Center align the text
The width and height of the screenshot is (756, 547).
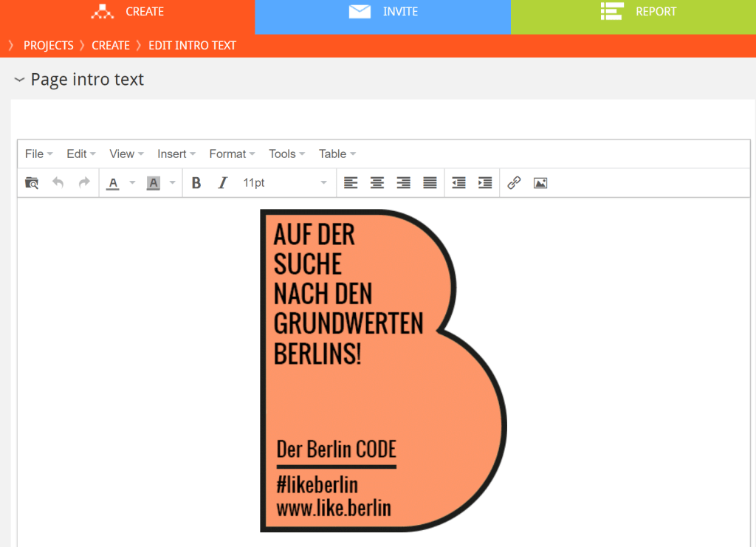click(x=377, y=183)
